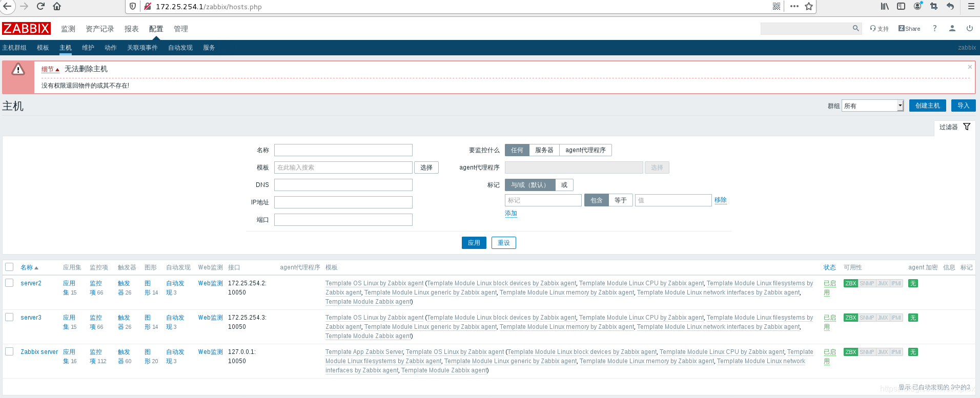Go back with browser back arrow
Screen dimensions: 980x398
8,6
